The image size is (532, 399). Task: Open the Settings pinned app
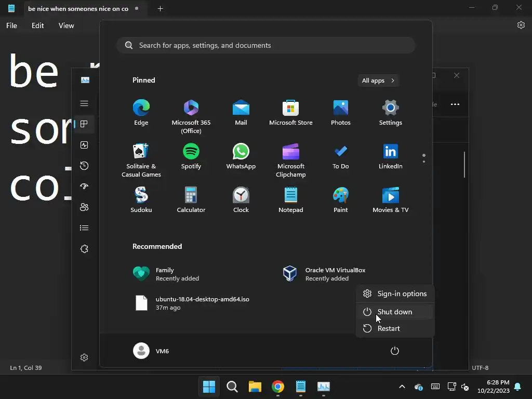tap(391, 113)
